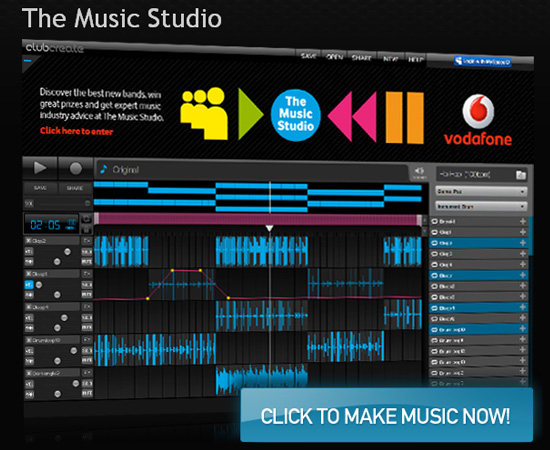
Task: Toggle the Solo button on the first track
Action: coord(87,252)
